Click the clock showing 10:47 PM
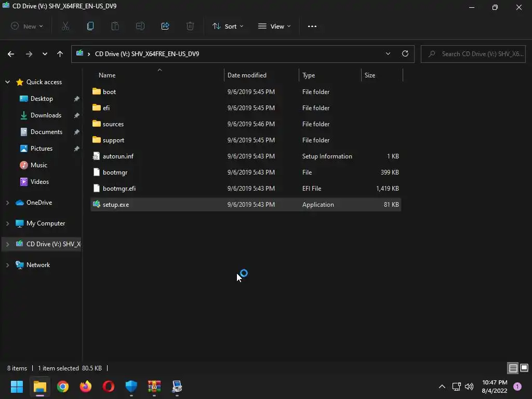 (x=495, y=382)
